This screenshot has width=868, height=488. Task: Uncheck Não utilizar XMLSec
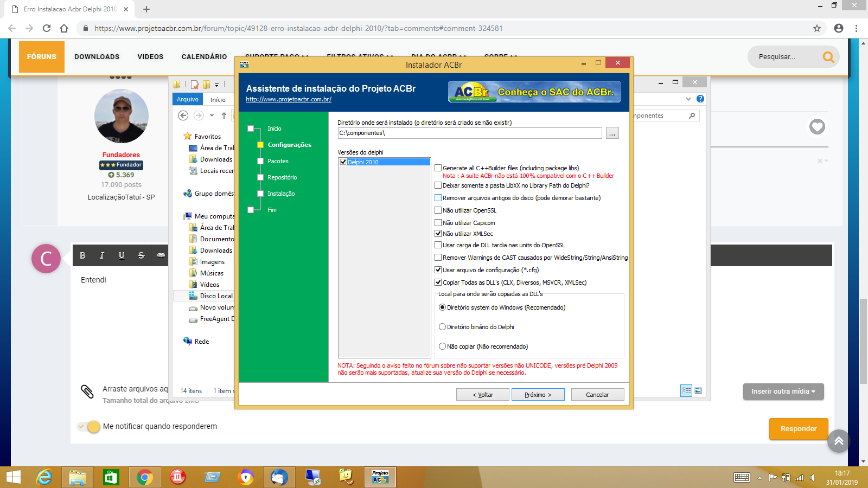coord(438,234)
